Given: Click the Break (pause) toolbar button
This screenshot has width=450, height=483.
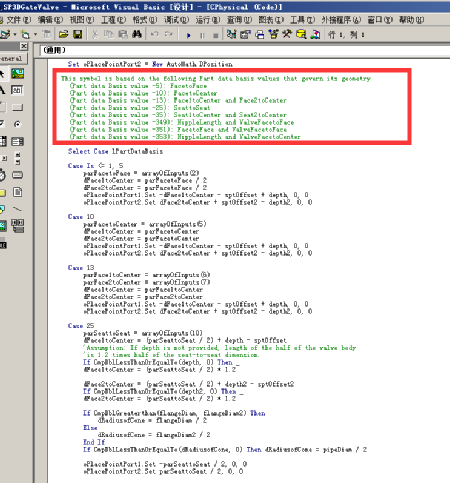Looking at the screenshot, I should click(x=202, y=35).
